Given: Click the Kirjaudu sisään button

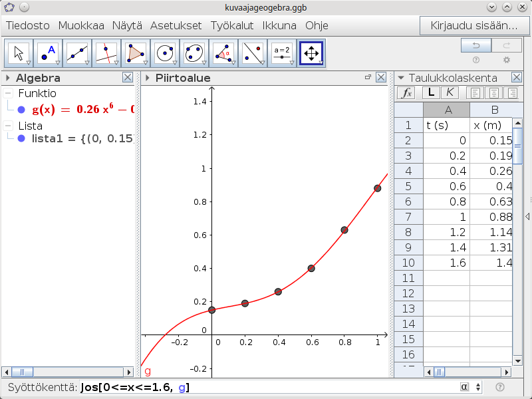Looking at the screenshot, I should tap(474, 26).
